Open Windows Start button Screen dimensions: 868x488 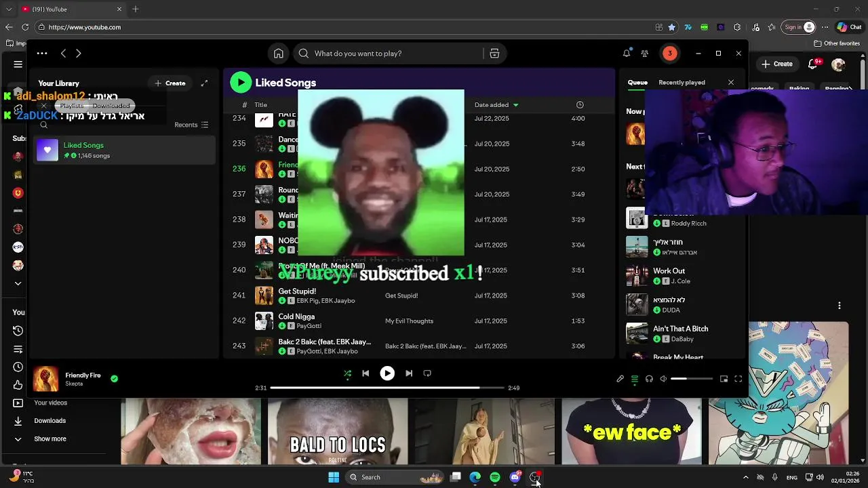coord(334,477)
